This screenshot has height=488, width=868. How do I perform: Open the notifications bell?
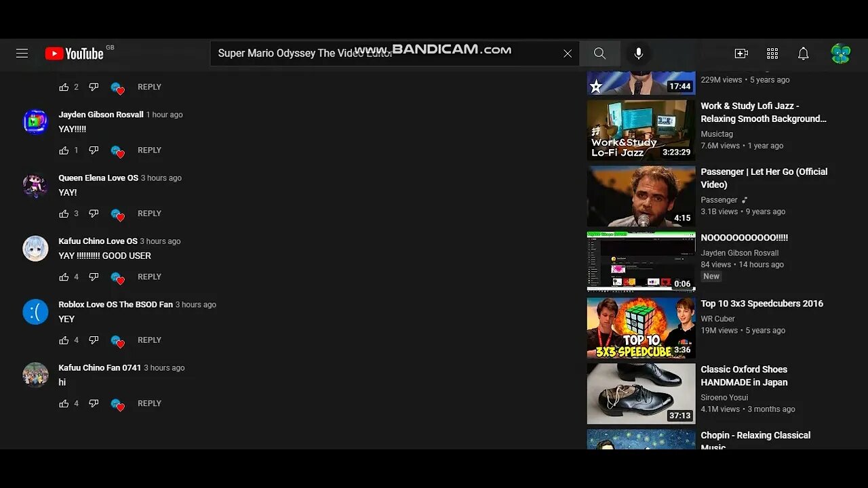coord(804,54)
